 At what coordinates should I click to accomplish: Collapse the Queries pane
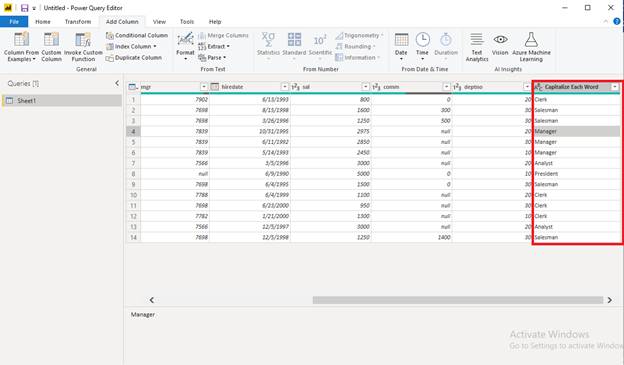pyautogui.click(x=117, y=83)
